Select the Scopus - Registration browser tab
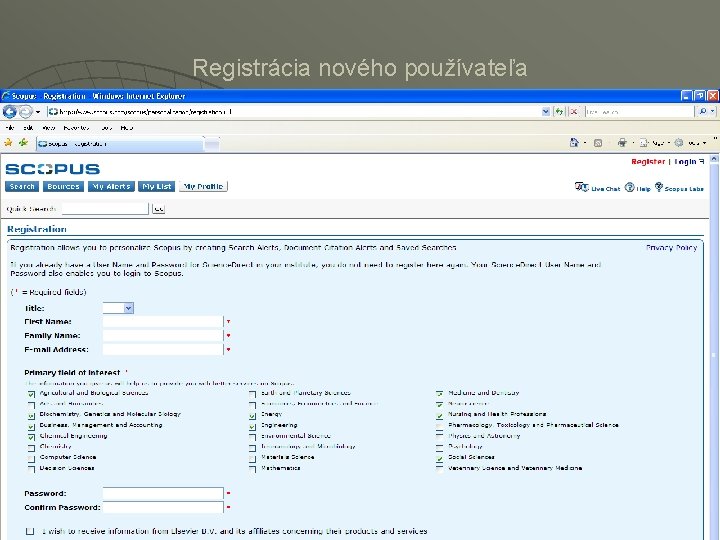 (119, 144)
